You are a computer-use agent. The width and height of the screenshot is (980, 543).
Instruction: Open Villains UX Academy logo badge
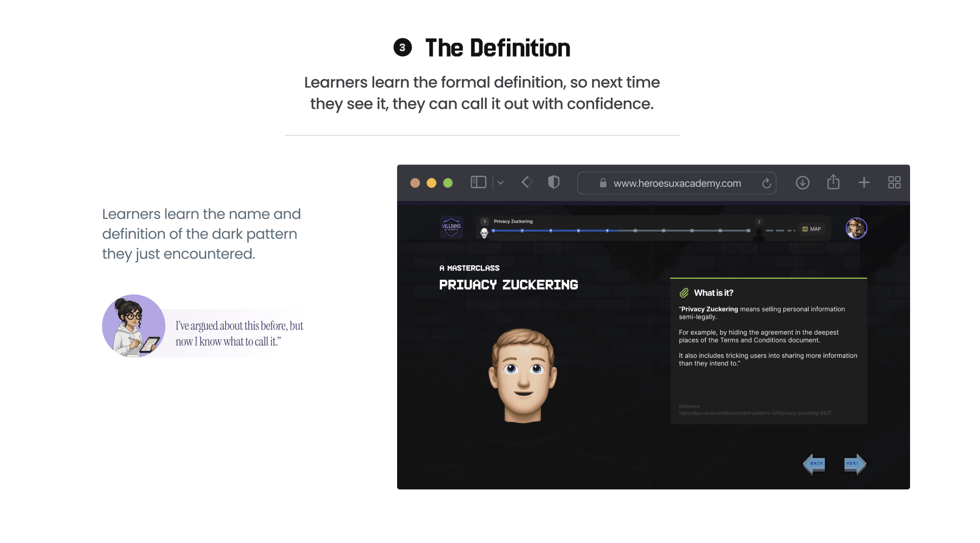451,227
